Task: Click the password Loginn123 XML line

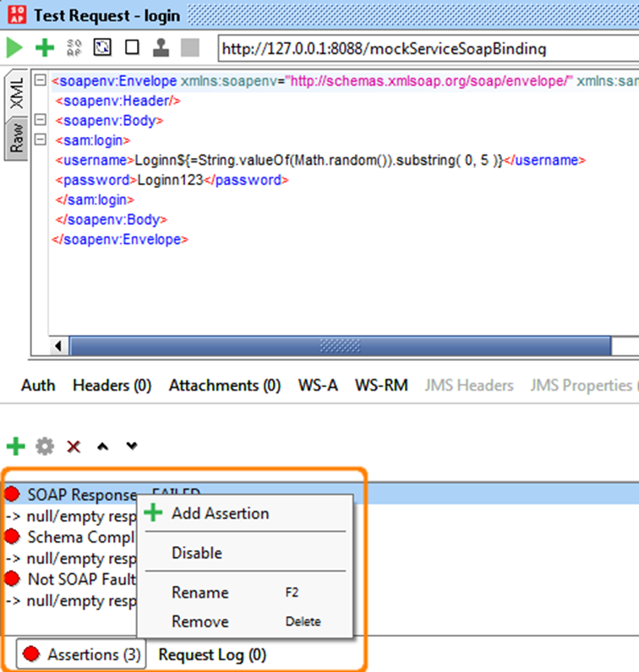Action: point(172,180)
